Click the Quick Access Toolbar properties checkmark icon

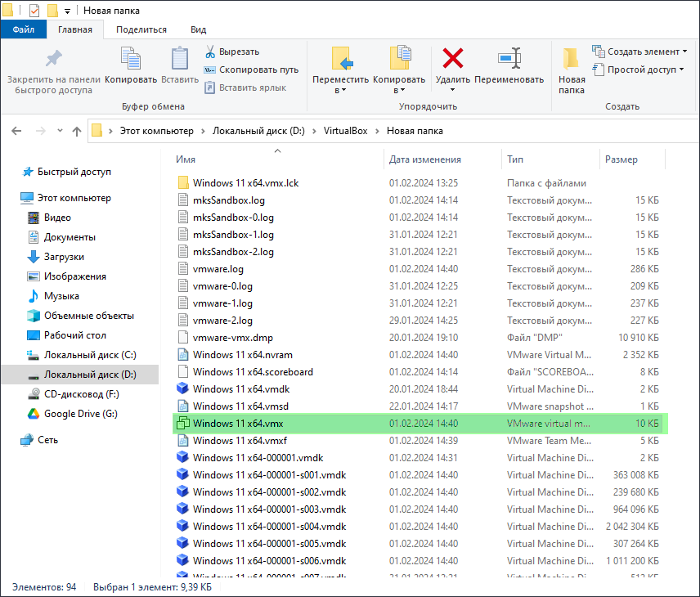34,11
